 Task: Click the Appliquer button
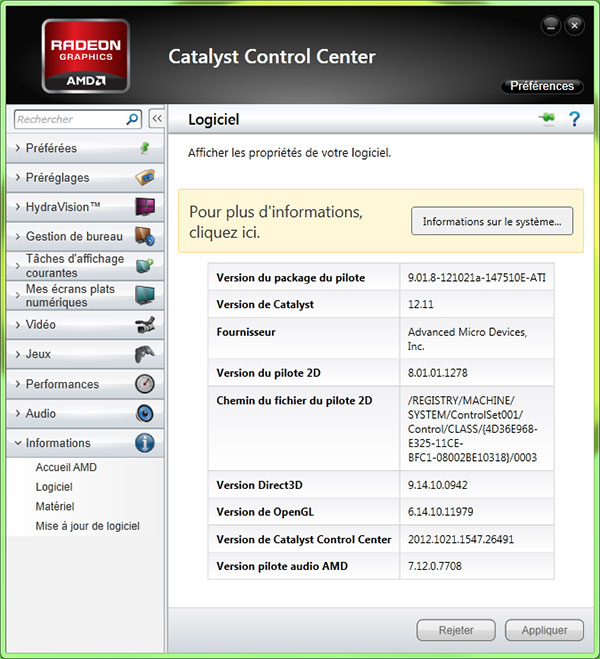(545, 630)
